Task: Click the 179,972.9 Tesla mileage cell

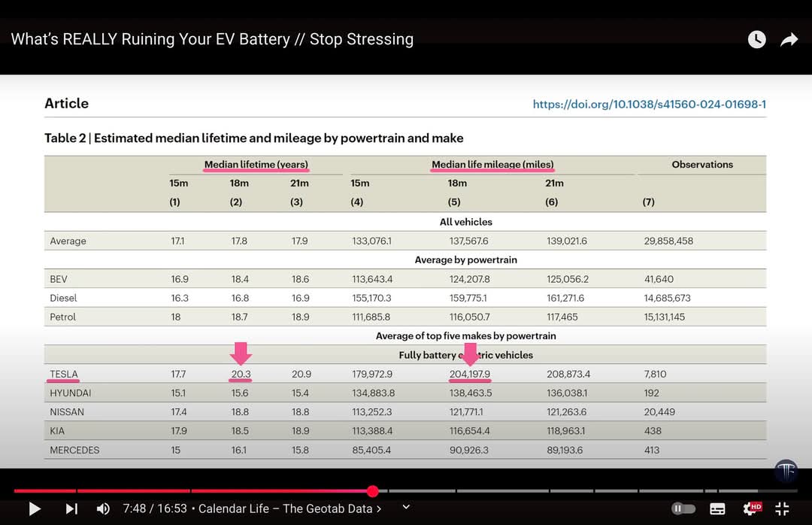Action: click(x=372, y=374)
